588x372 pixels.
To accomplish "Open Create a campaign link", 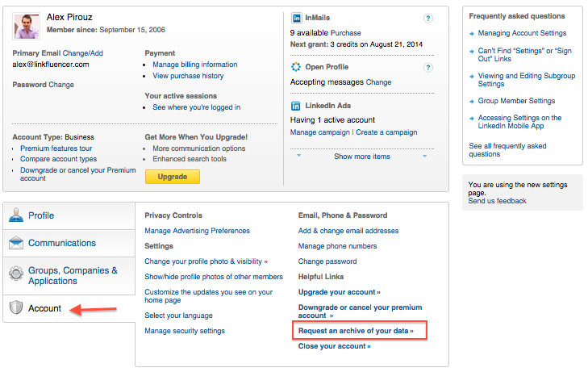I will coord(386,132).
